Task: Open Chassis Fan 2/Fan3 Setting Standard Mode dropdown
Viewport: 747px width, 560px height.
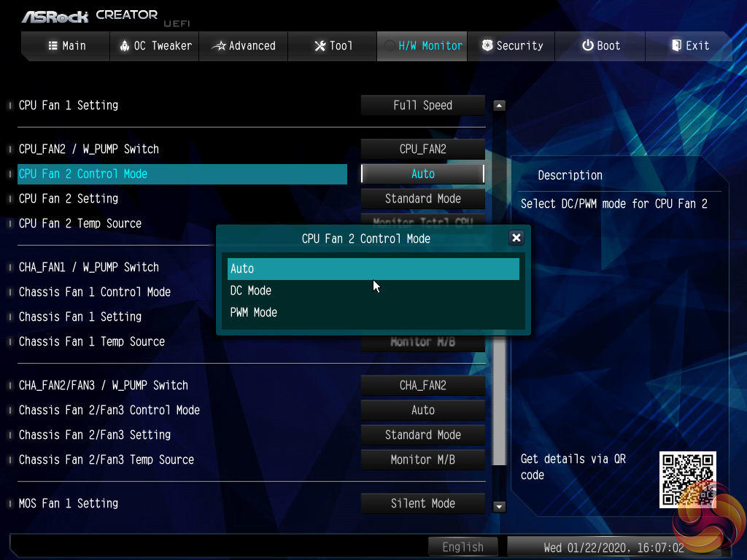Action: 422,435
